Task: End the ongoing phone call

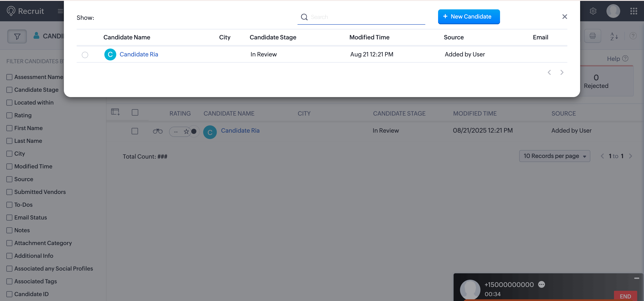Action: (625, 296)
